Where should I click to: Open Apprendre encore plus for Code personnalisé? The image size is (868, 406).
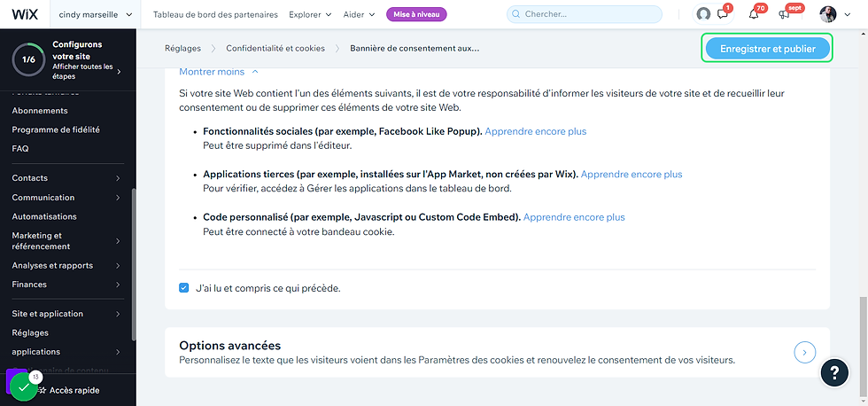(x=574, y=217)
